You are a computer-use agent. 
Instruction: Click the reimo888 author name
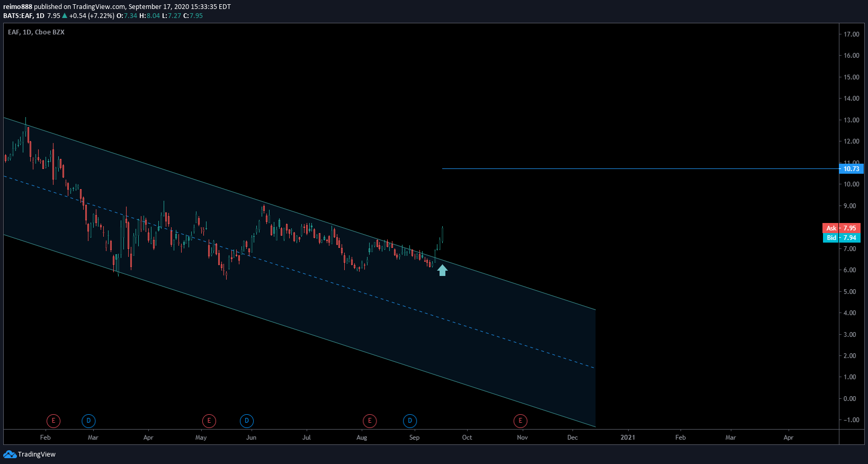(x=17, y=7)
